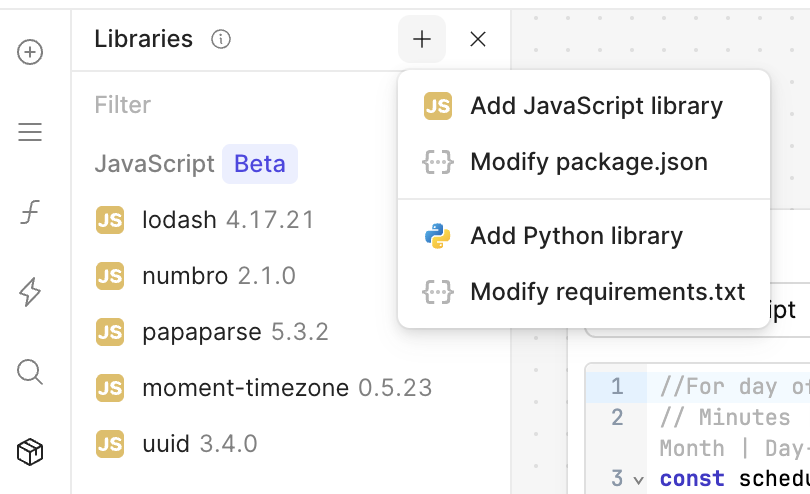Close the Libraries panel
Image resolution: width=810 pixels, height=494 pixels.
tap(478, 39)
